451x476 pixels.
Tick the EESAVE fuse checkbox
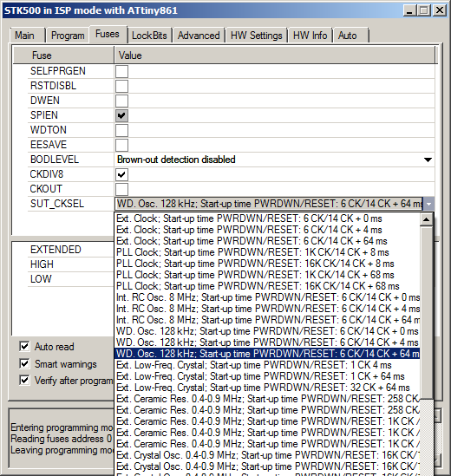pos(121,145)
